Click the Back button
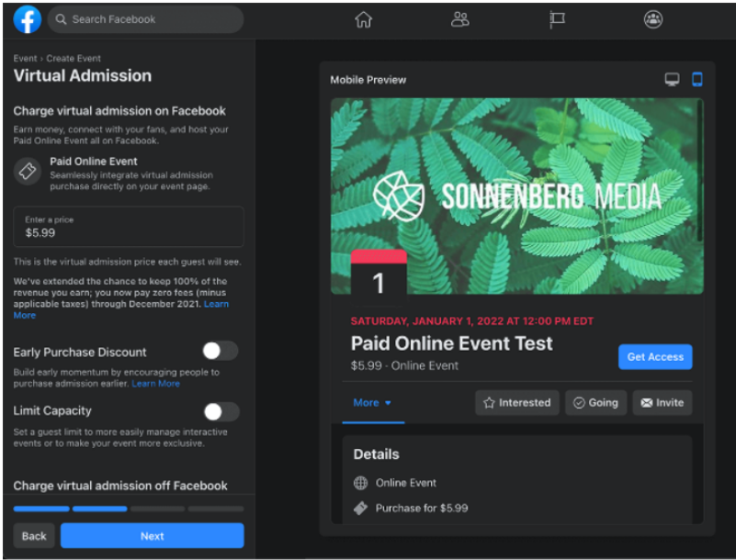The width and height of the screenshot is (736, 560). [x=34, y=536]
